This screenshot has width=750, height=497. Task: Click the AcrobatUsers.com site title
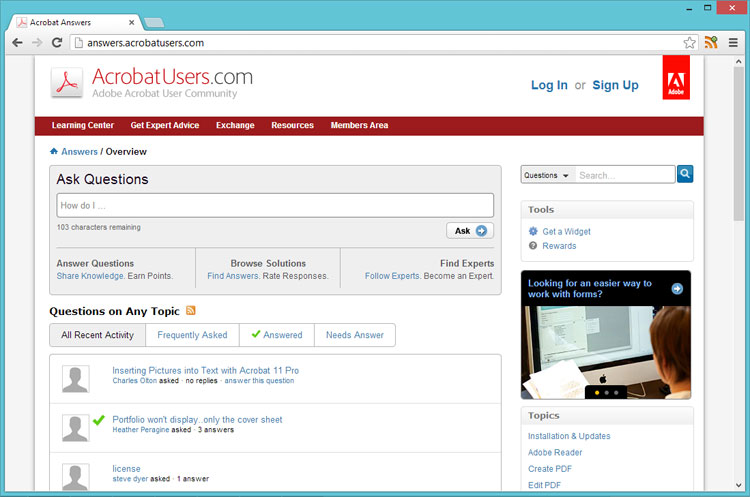coord(172,77)
